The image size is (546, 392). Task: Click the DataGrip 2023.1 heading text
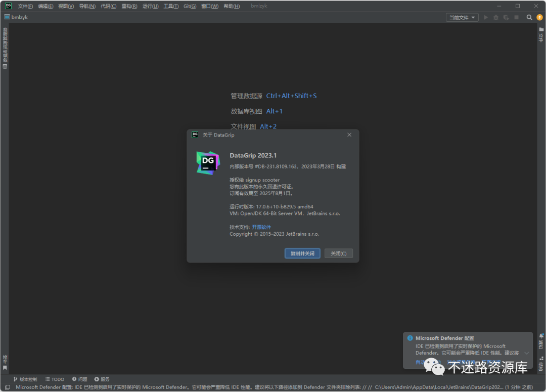point(253,155)
